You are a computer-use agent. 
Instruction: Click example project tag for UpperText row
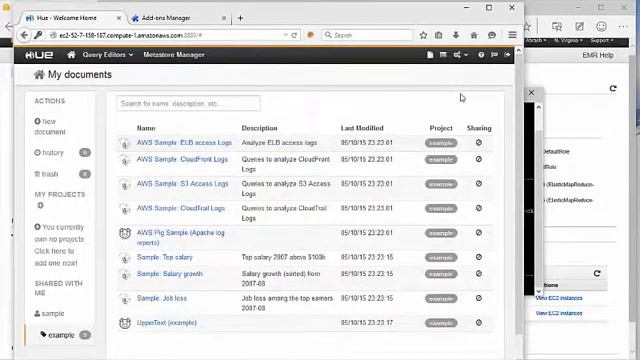pyautogui.click(x=441, y=323)
